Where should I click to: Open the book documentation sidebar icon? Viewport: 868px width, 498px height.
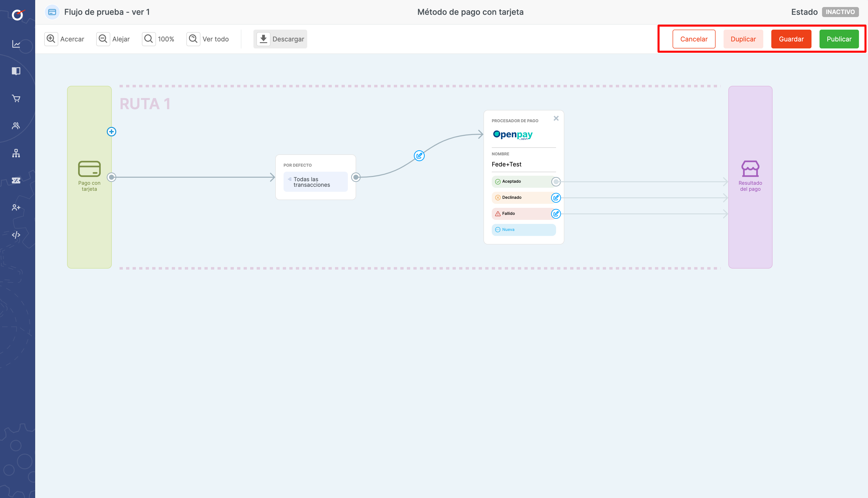[16, 71]
